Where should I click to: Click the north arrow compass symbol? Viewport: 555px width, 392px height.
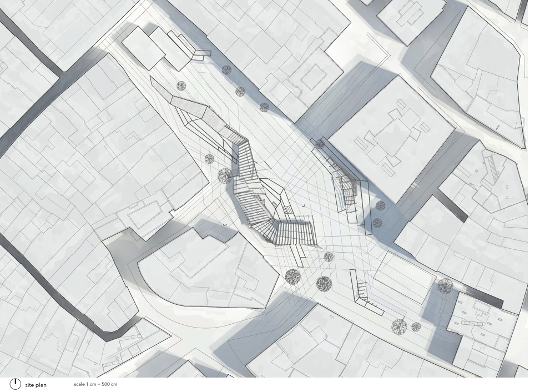tap(15, 384)
